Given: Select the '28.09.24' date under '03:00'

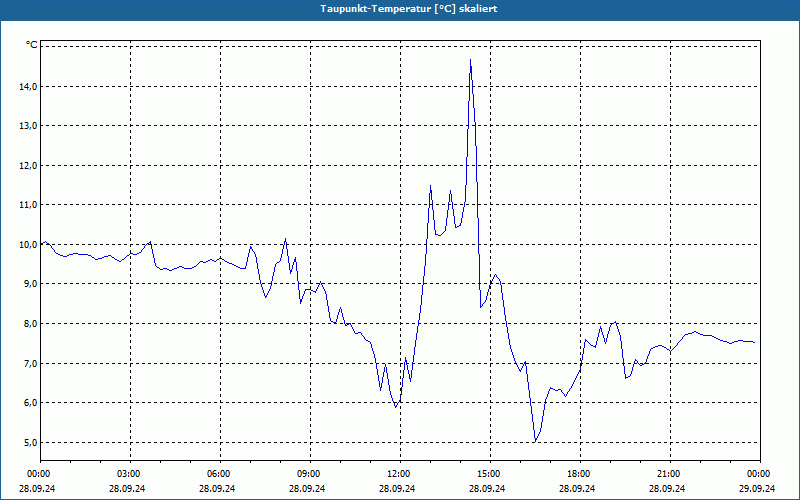Looking at the screenshot, I should coord(128,488).
